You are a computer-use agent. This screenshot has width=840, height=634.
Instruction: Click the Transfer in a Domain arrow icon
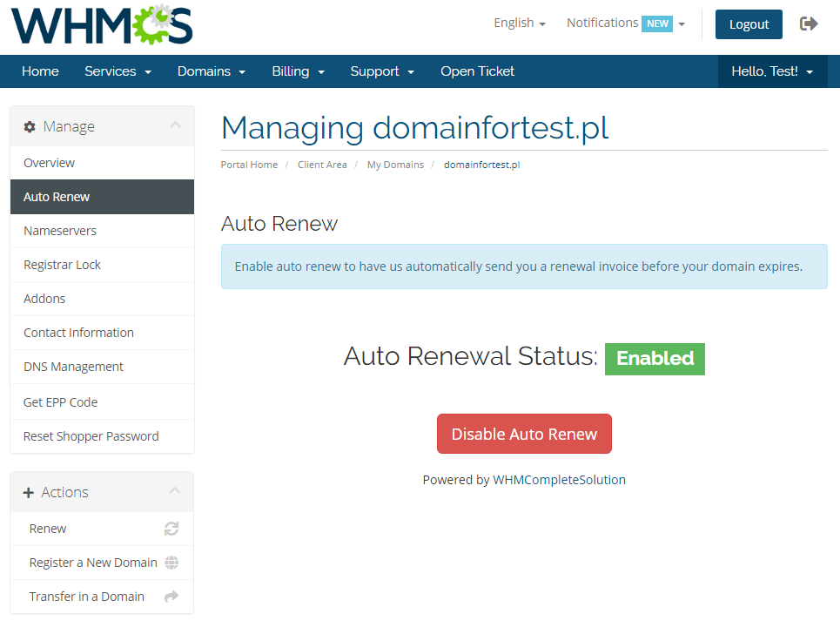coord(171,597)
